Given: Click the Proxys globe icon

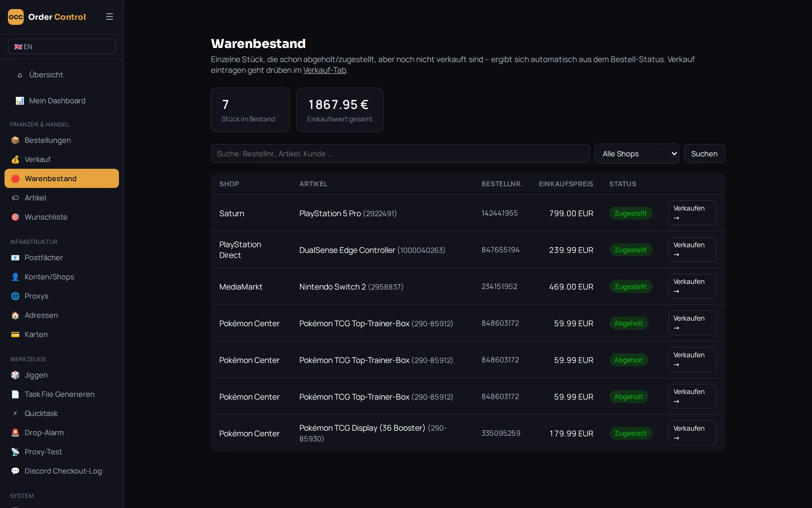Looking at the screenshot, I should pyautogui.click(x=15, y=296).
